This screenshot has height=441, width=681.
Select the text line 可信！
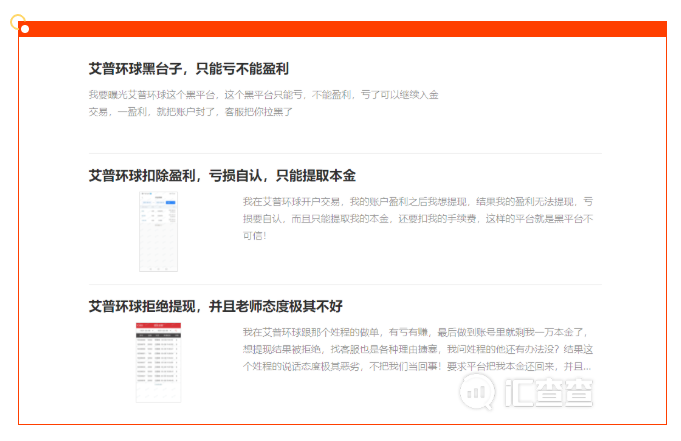click(255, 236)
